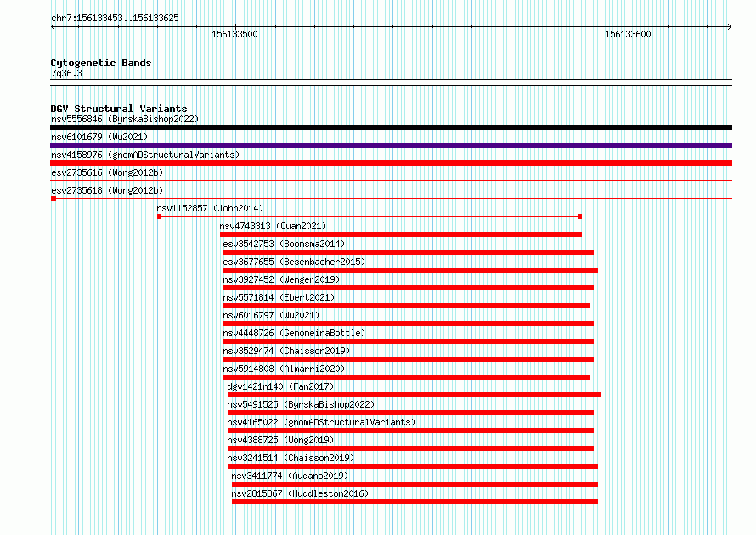Select the bar under nsv3411774 (Audano2019)
Screen dimensions: 756x535
tap(415, 484)
